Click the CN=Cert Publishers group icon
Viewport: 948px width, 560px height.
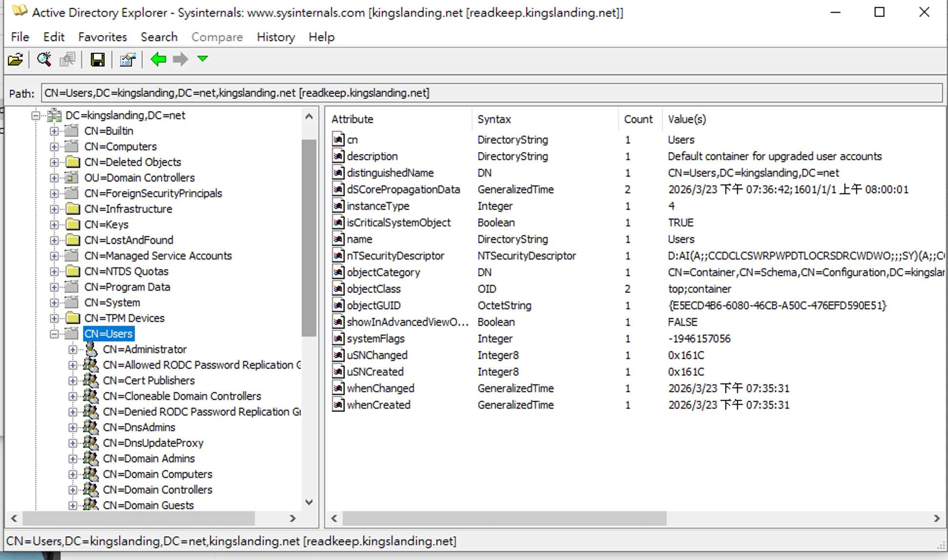point(90,380)
